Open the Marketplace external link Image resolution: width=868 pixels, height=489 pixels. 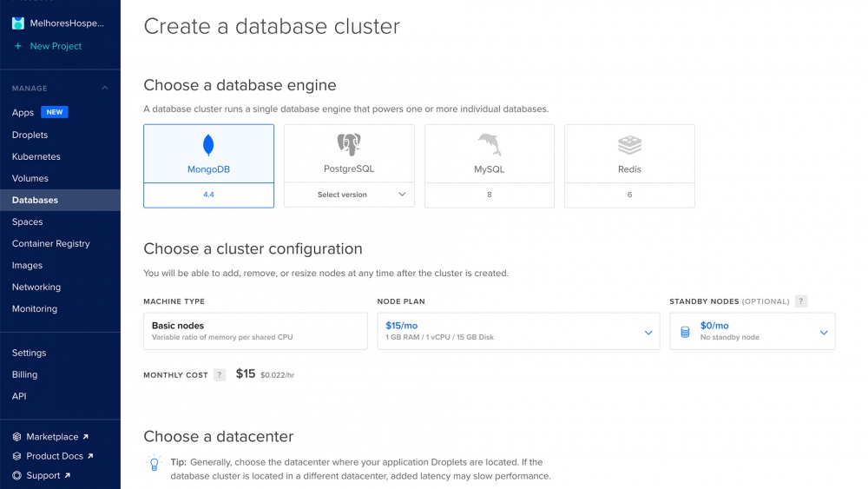click(52, 437)
